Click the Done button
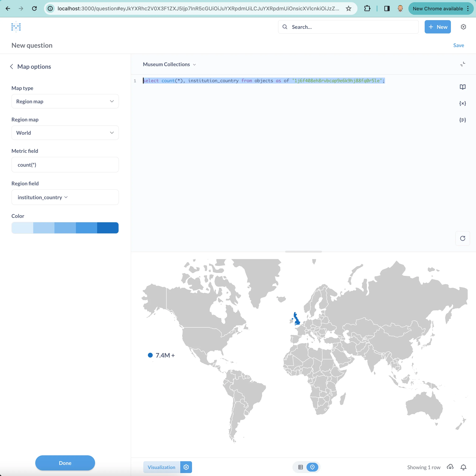This screenshot has height=476, width=476. click(65, 463)
